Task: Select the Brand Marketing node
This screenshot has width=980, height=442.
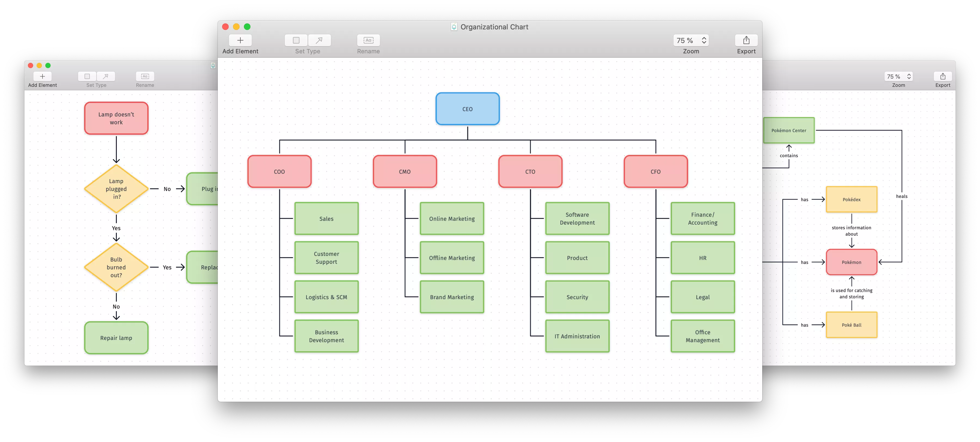Action: (x=451, y=297)
